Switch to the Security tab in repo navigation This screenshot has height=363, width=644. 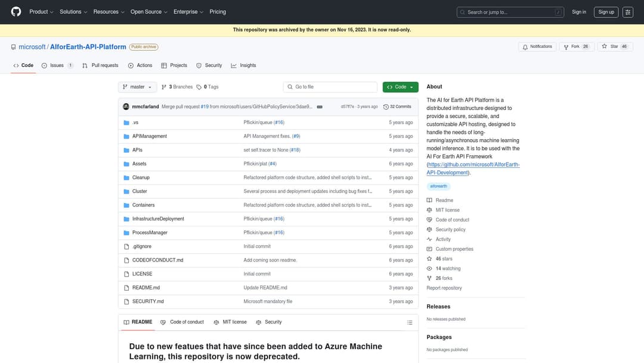tap(209, 66)
